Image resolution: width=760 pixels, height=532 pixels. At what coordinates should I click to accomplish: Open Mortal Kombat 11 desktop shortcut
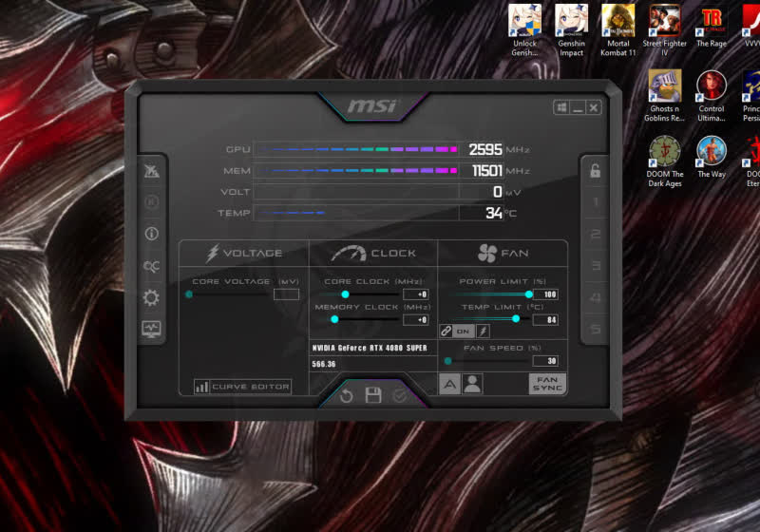click(x=618, y=30)
